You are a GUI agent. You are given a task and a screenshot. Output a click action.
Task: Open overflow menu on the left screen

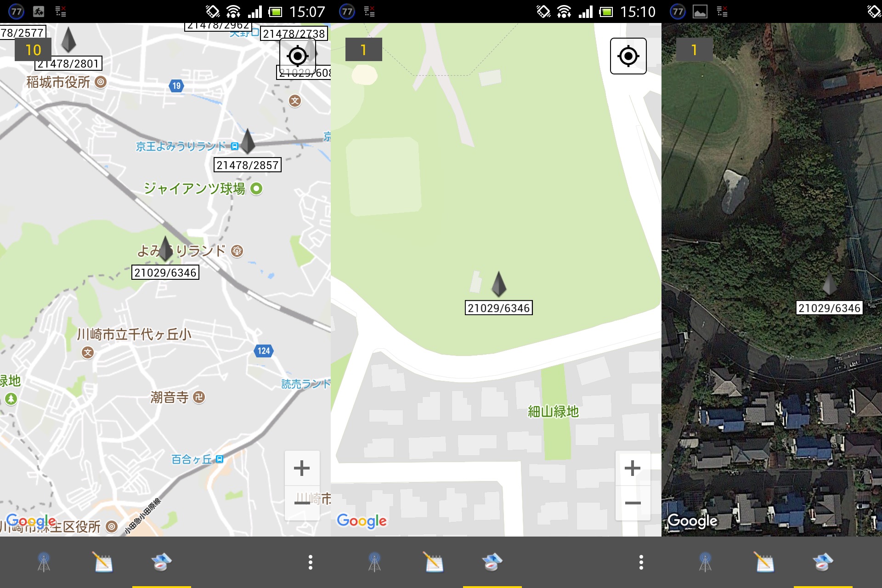(311, 562)
